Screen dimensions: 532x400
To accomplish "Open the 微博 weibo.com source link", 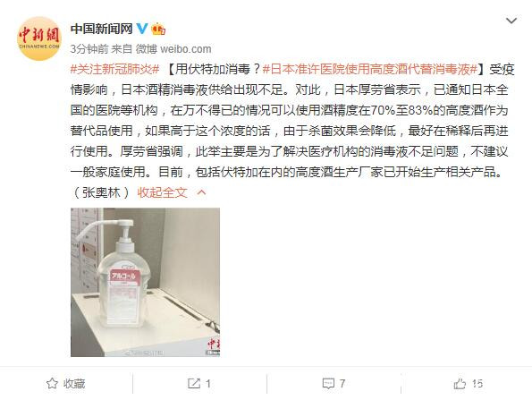I will [173, 49].
